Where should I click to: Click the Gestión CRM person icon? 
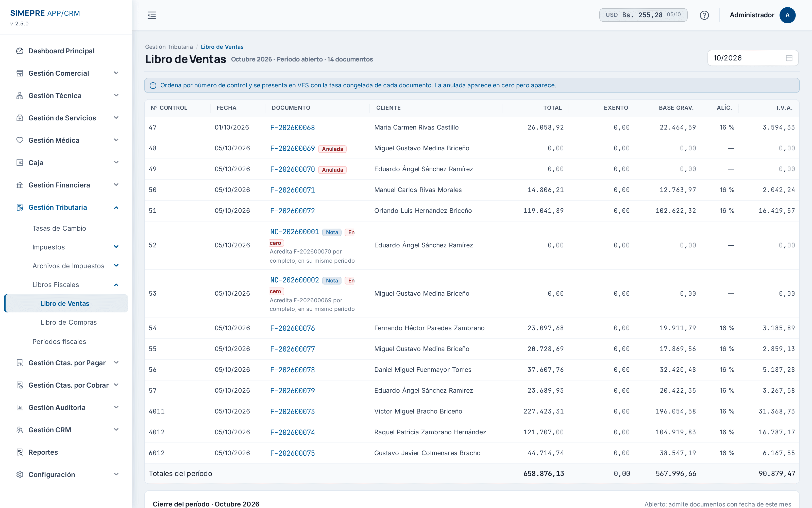(20, 430)
